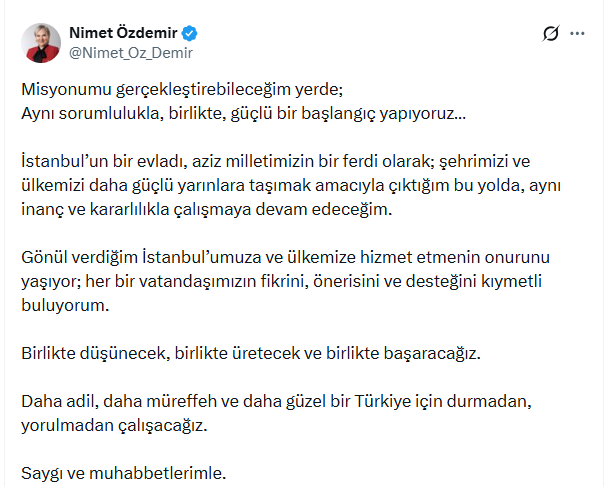Click the line starting "Aynı sorumlulukla, birlikte"

point(243,113)
